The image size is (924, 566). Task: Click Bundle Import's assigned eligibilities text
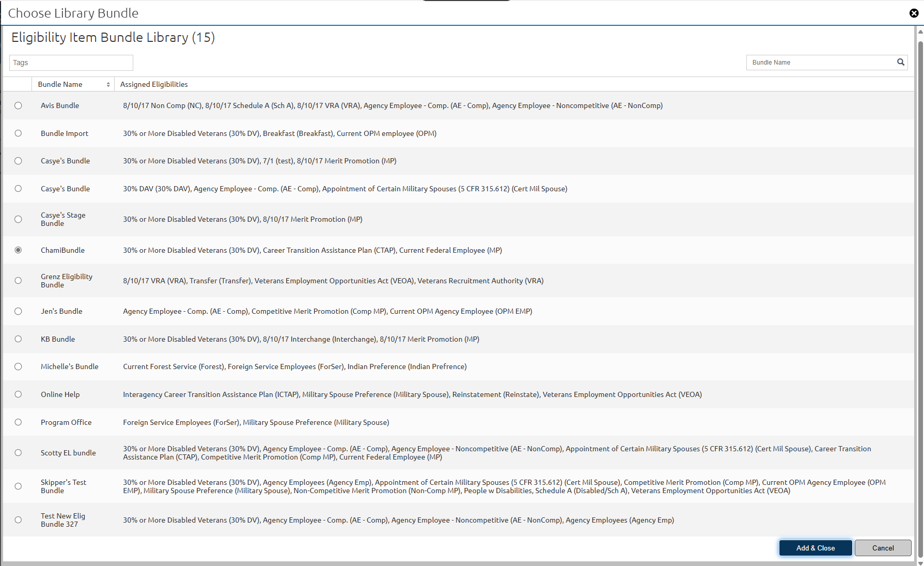pyautogui.click(x=279, y=133)
